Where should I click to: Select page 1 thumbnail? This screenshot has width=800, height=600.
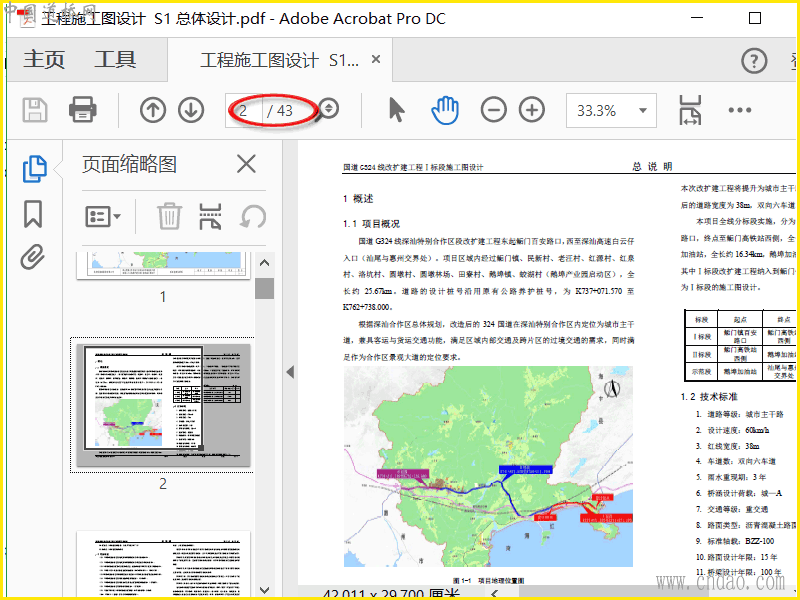tap(163, 265)
